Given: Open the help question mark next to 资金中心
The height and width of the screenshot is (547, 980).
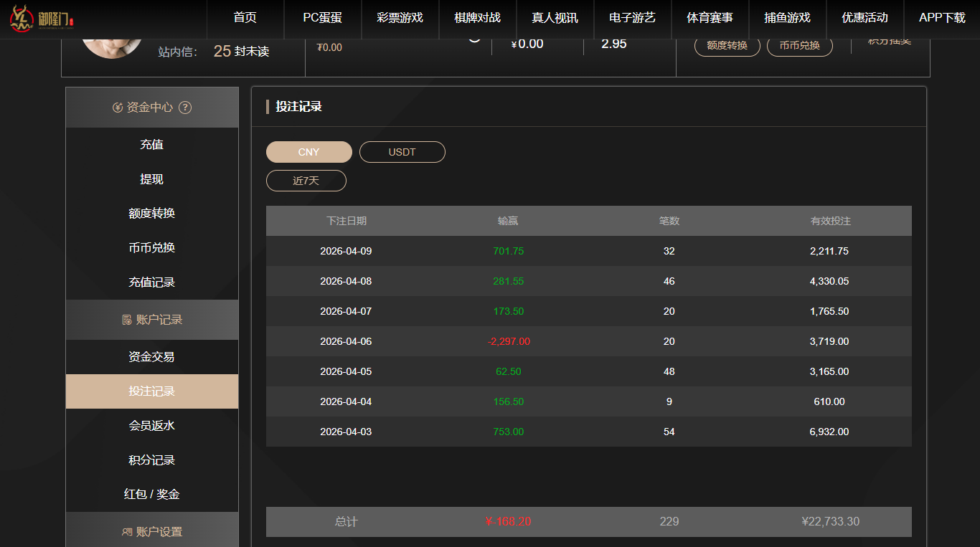Looking at the screenshot, I should coord(185,108).
